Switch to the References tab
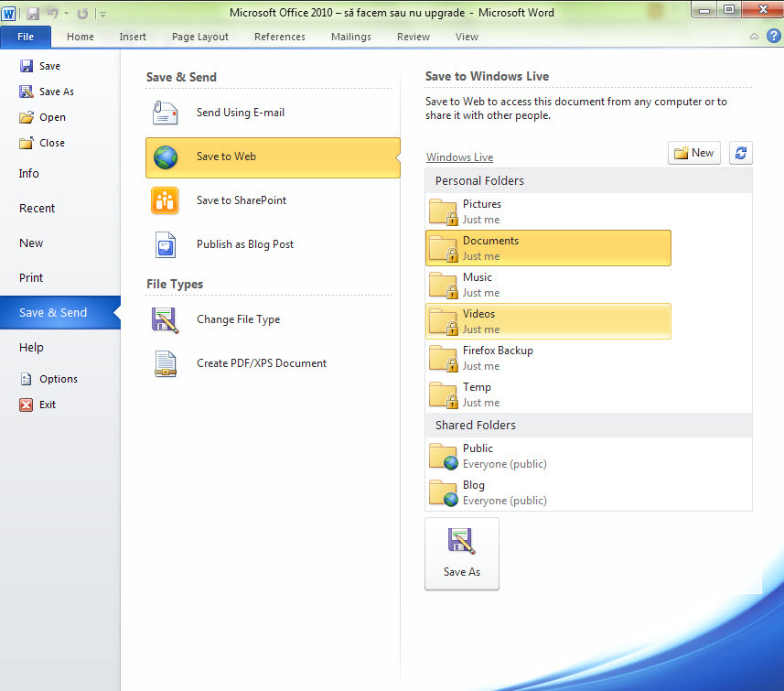This screenshot has width=784, height=691. click(x=280, y=37)
